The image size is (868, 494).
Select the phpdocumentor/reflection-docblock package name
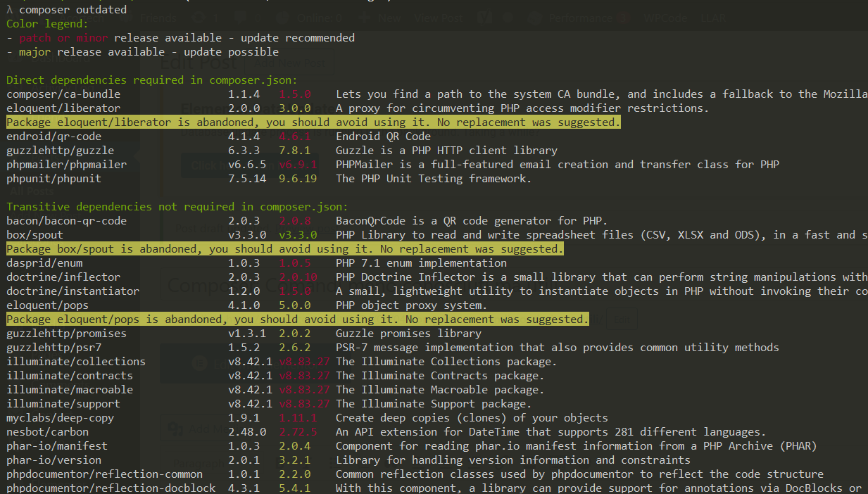click(111, 488)
